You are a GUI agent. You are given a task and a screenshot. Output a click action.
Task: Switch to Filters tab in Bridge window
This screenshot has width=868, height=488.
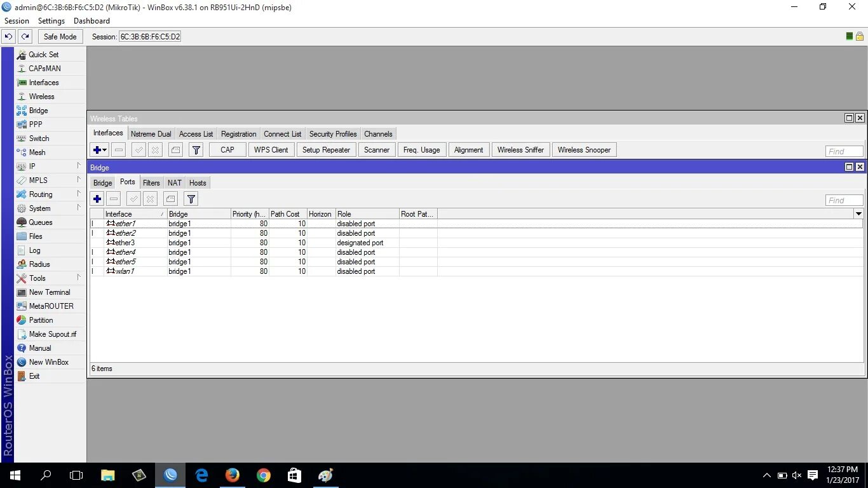pyautogui.click(x=151, y=183)
